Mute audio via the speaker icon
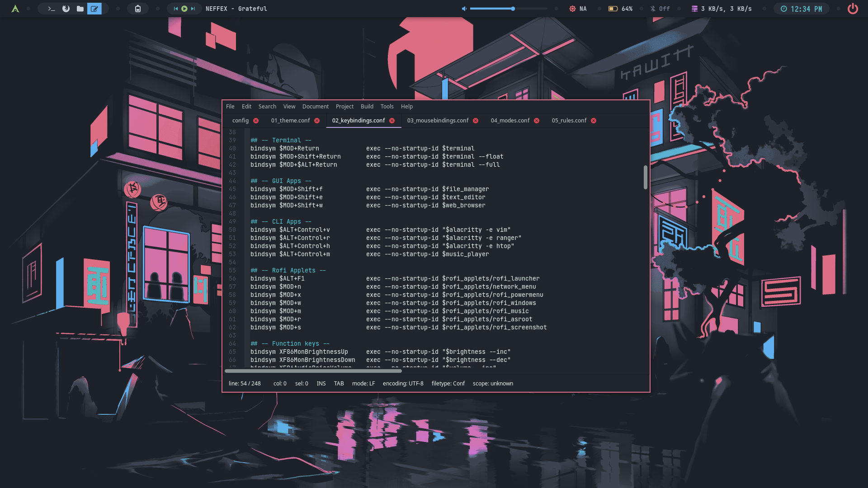 (464, 9)
